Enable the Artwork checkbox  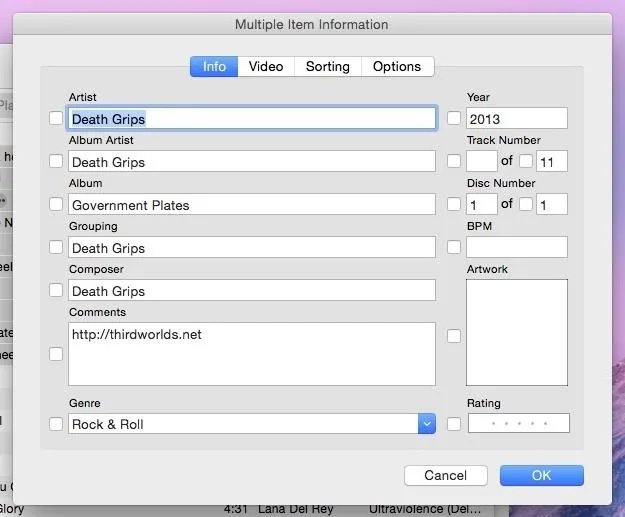click(454, 336)
